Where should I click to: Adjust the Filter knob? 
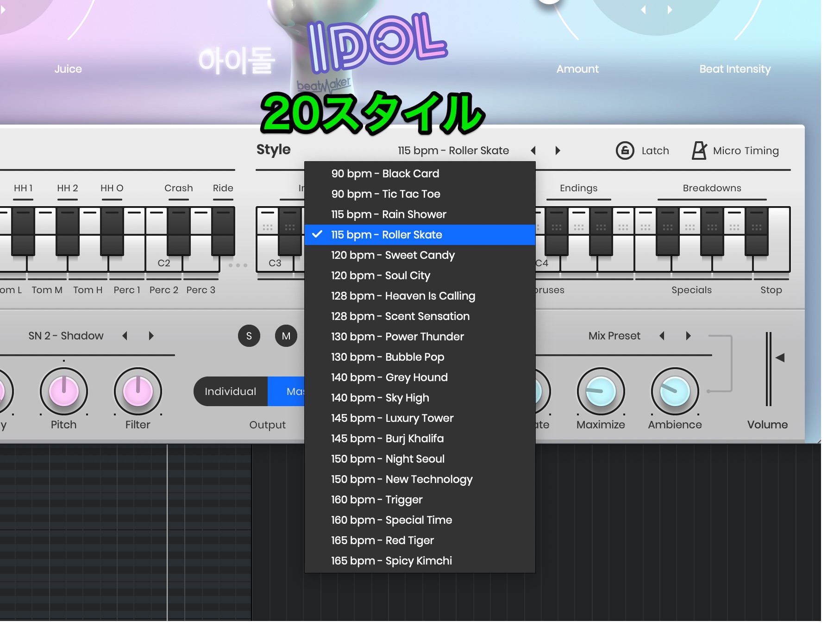(x=137, y=391)
